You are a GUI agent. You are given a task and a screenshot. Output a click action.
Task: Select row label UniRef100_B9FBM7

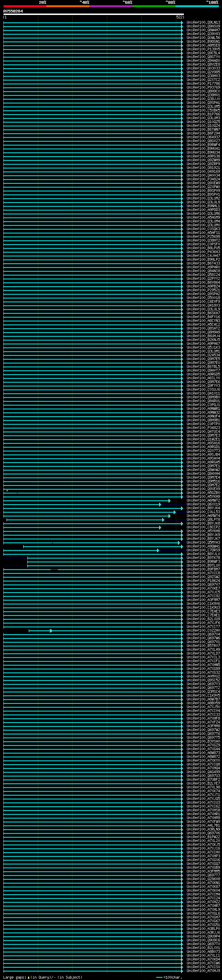tap(203, 569)
